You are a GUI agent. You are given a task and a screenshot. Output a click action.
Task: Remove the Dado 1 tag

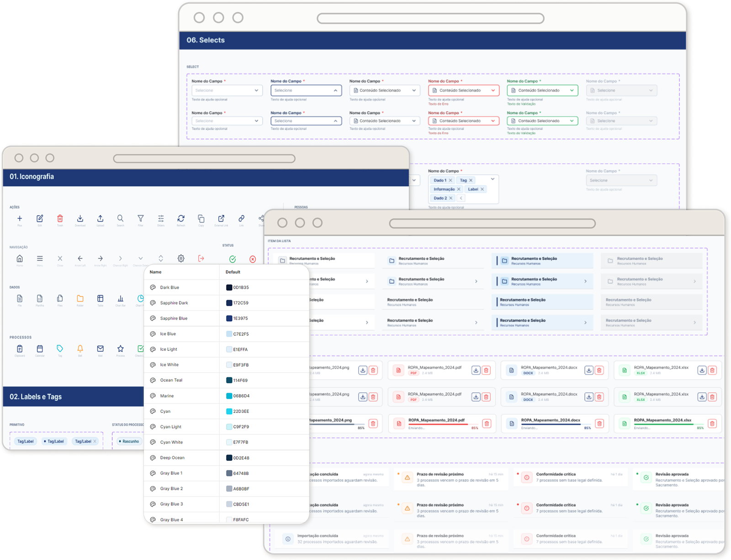[x=450, y=180]
